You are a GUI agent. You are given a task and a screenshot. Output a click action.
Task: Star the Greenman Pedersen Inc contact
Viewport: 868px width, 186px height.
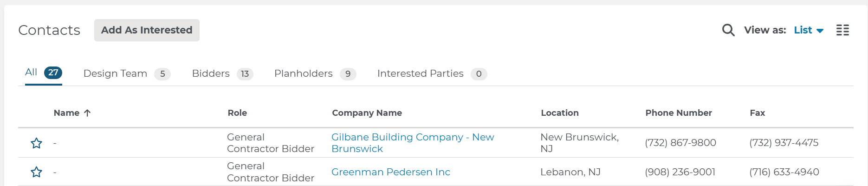[x=36, y=173]
